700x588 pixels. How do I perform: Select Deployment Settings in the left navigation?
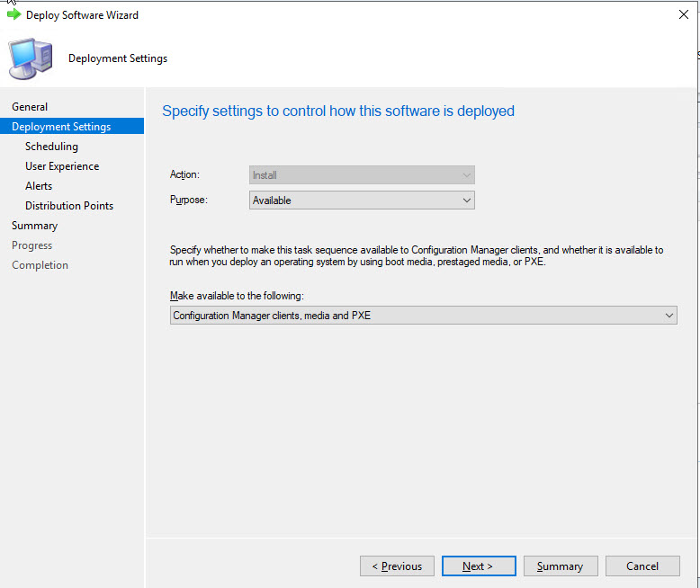(61, 127)
